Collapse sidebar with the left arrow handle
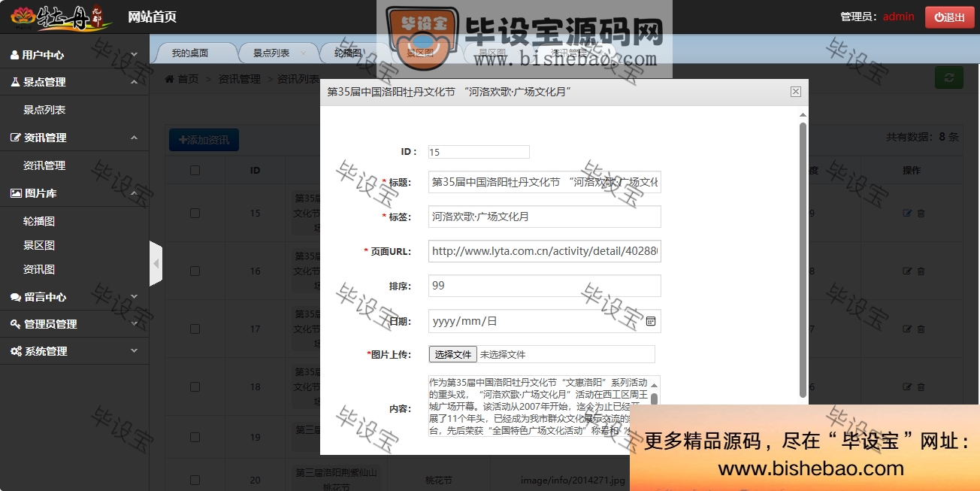Screen dimensions: 980x491 point(156,263)
